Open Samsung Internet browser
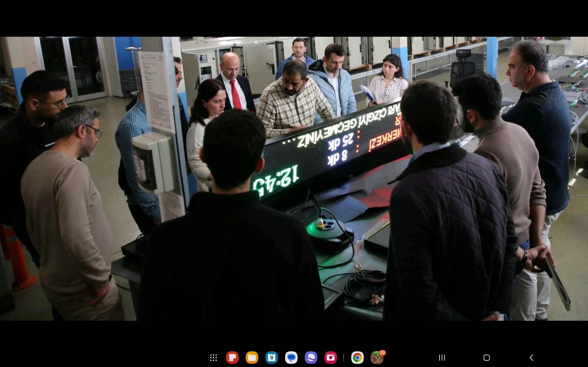The width and height of the screenshot is (588, 367). click(311, 357)
